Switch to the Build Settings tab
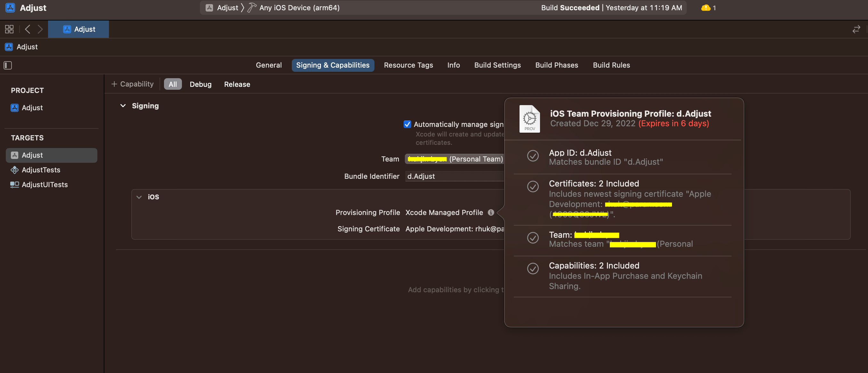The height and width of the screenshot is (373, 868). (497, 65)
